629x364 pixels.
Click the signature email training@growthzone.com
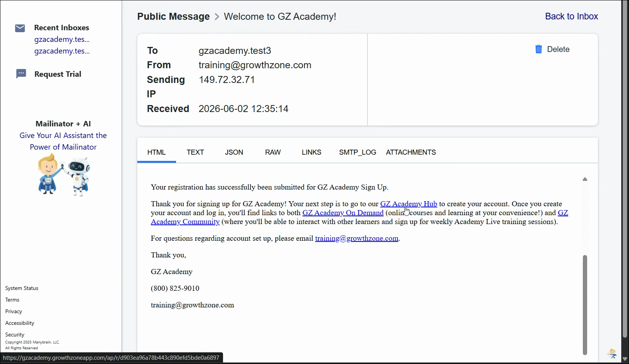click(192, 305)
